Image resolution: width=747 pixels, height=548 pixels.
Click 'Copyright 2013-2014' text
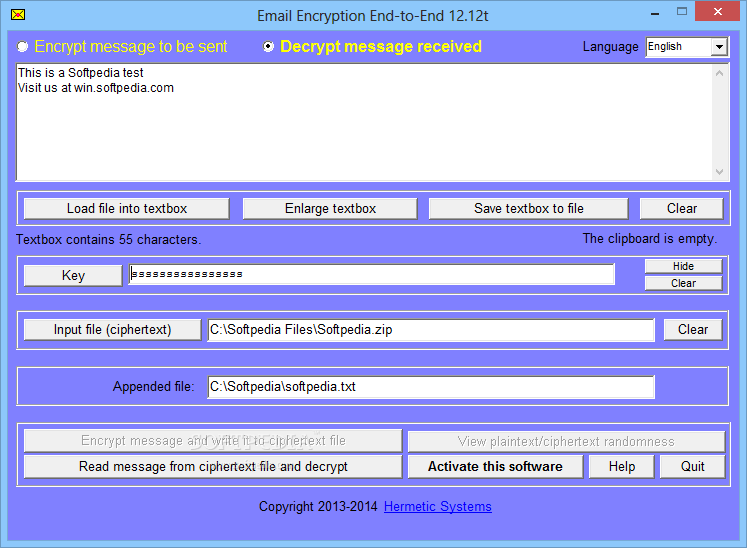tap(318, 507)
